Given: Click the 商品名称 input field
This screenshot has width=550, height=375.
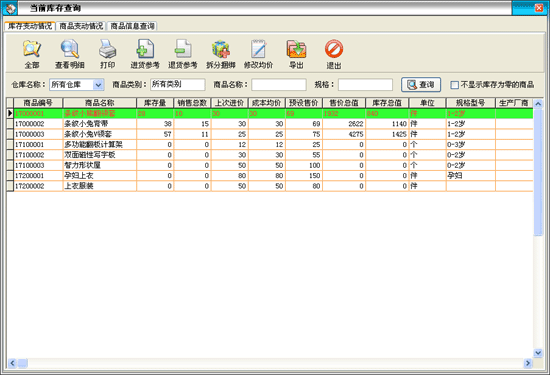Looking at the screenshot, I should coord(279,85).
